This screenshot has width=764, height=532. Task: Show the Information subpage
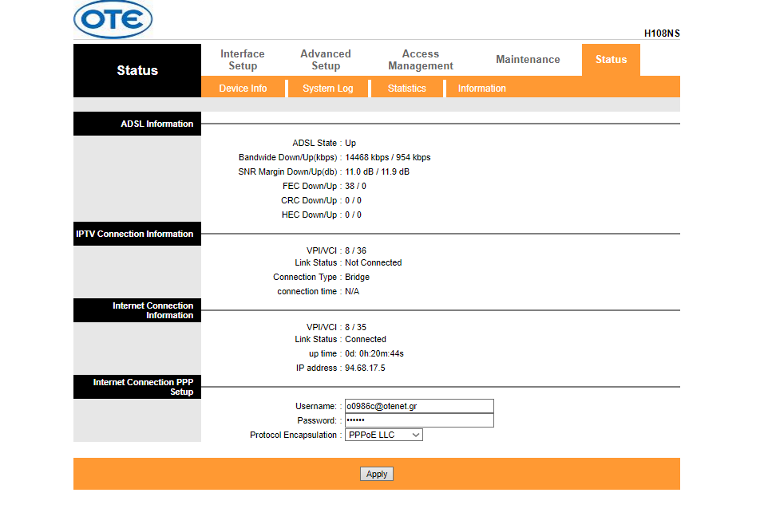point(481,89)
